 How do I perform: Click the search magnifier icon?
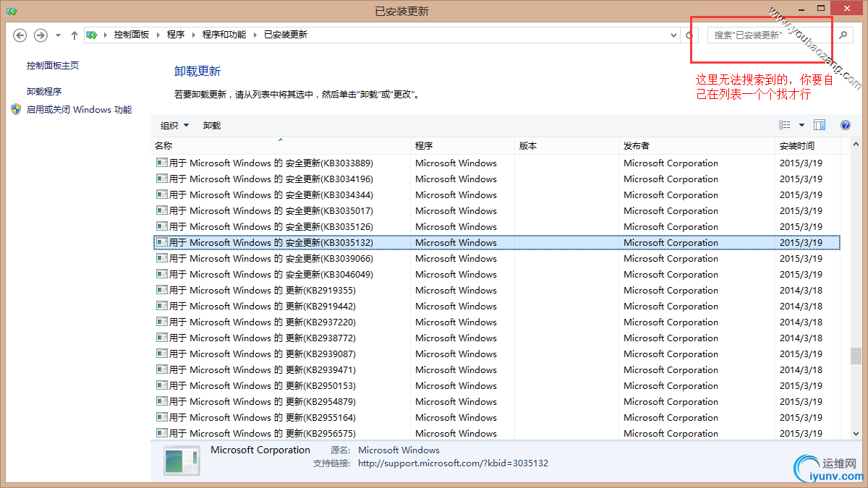click(x=843, y=35)
